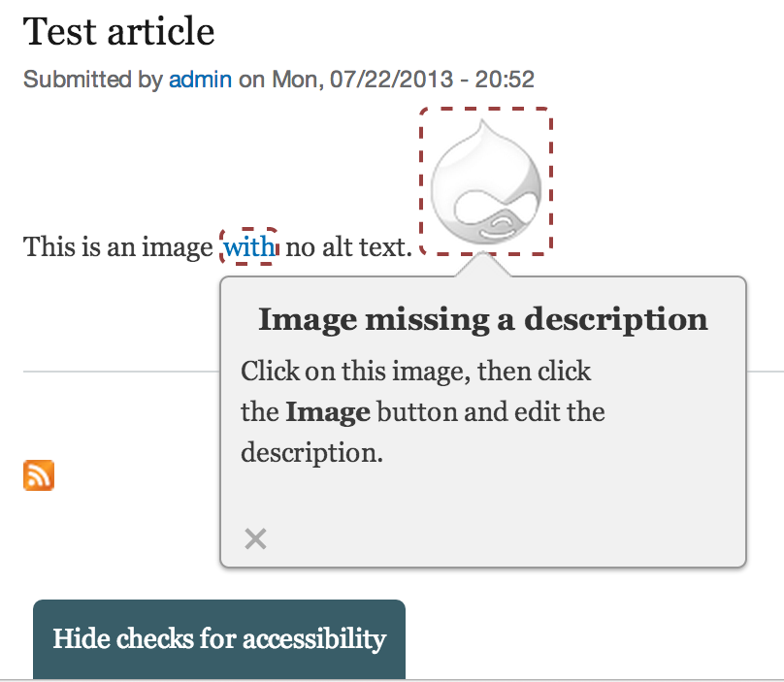Click the dark teal accessibility banner bar
Screen dimensions: 784x682
(x=218, y=638)
